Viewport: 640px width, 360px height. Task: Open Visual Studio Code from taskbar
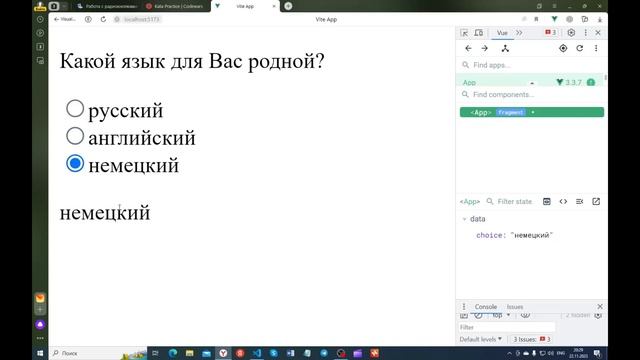click(257, 353)
